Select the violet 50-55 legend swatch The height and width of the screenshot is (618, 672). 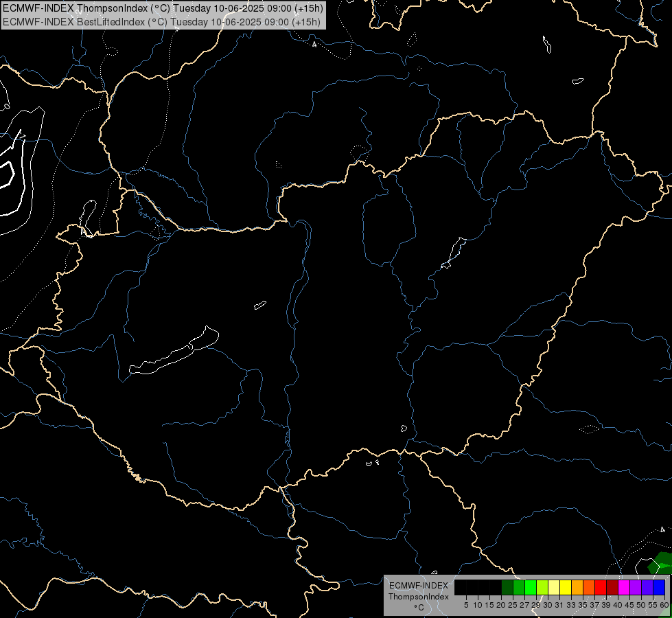(x=647, y=587)
